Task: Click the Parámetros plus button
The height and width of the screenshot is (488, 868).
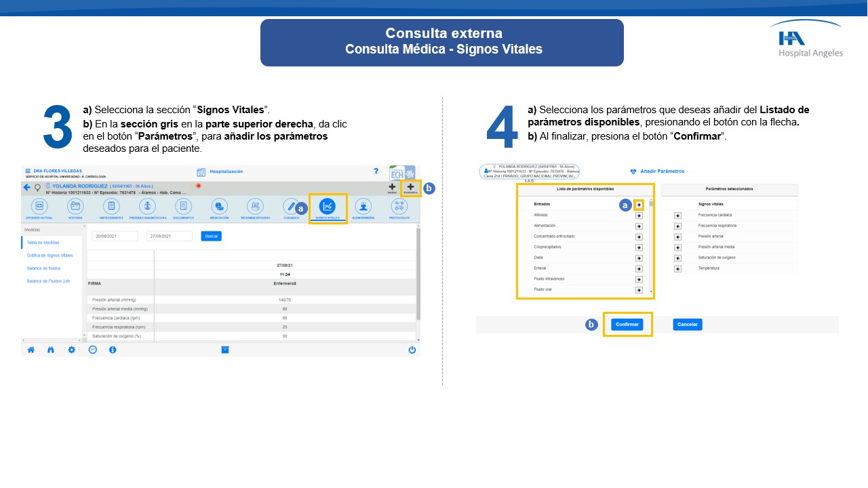Action: 410,187
